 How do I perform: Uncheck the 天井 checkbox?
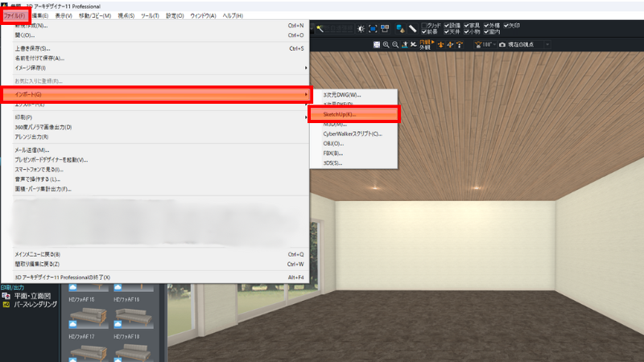pos(447,31)
